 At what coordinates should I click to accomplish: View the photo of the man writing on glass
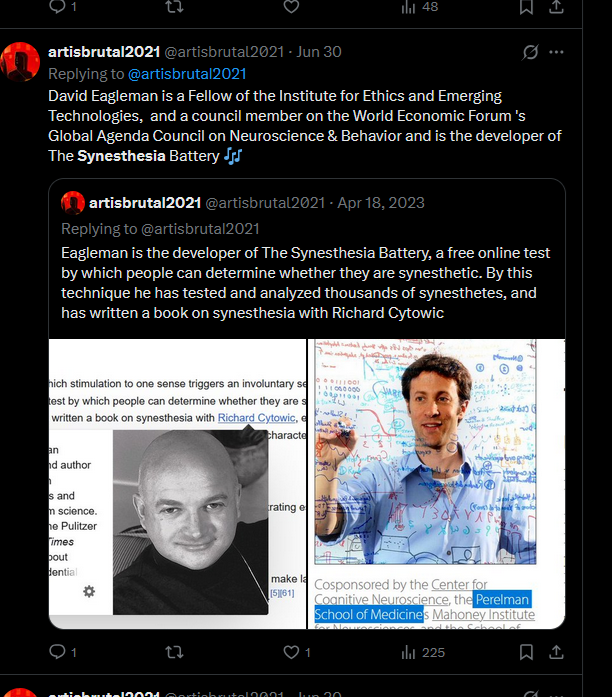(425, 452)
